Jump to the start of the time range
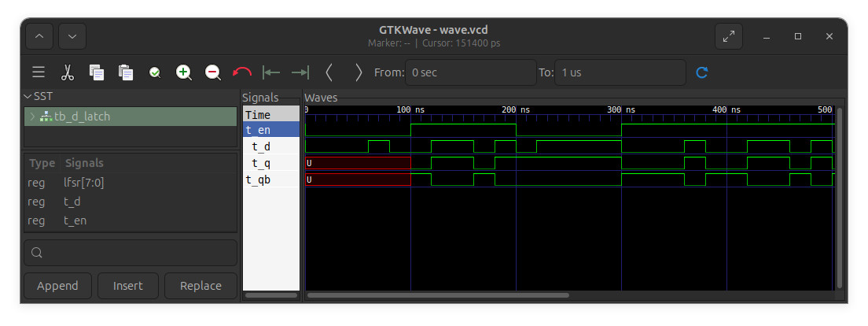 pos(271,72)
